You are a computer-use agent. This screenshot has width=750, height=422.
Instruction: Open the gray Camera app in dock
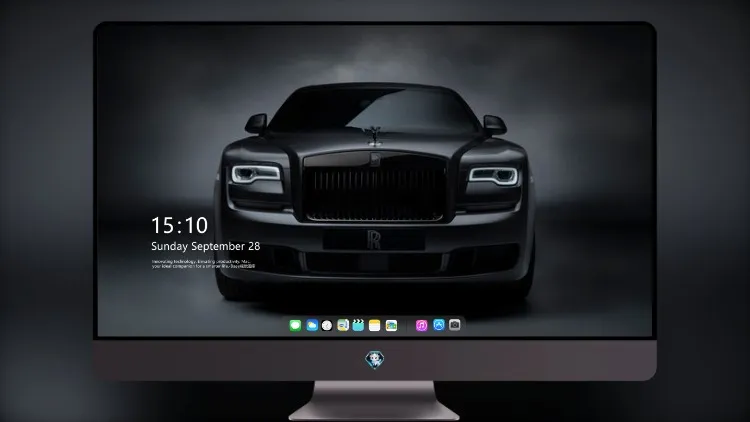tap(454, 325)
